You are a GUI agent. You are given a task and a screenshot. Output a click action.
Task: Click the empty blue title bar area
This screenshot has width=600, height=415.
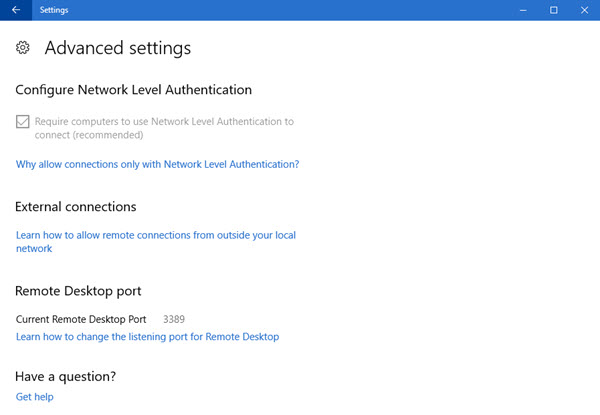point(300,10)
